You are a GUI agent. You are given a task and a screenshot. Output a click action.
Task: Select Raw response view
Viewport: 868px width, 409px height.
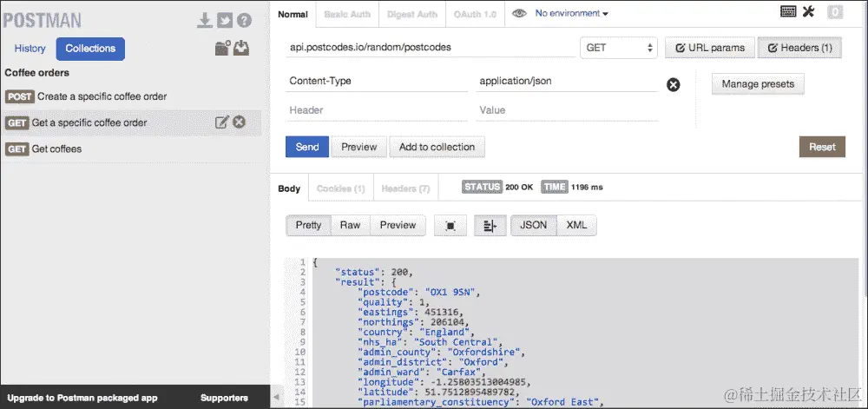point(350,225)
